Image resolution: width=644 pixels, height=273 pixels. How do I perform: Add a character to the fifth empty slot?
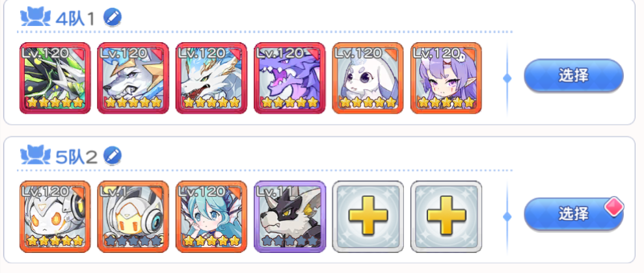tap(368, 216)
